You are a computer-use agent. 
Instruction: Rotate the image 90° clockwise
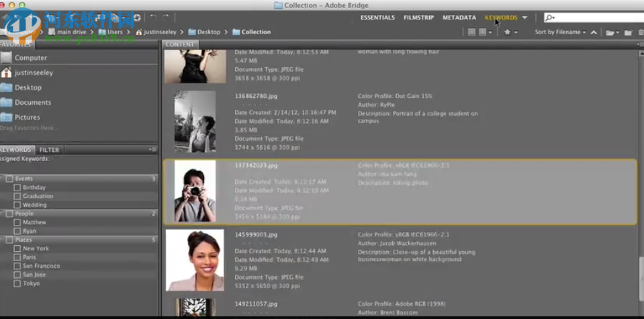(165, 17)
